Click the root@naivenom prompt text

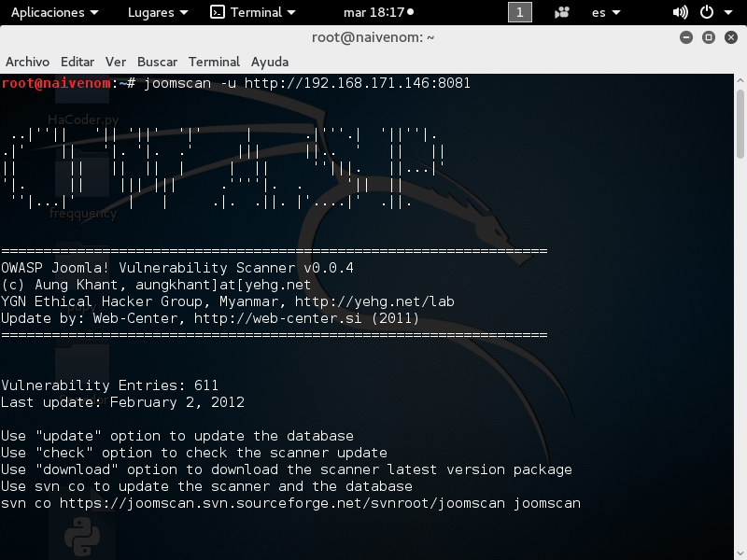pyautogui.click(x=56, y=83)
